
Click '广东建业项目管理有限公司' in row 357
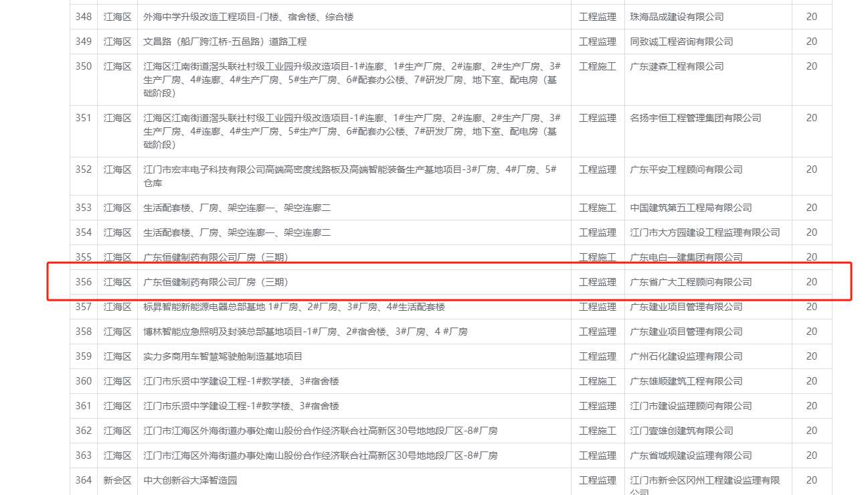click(686, 307)
